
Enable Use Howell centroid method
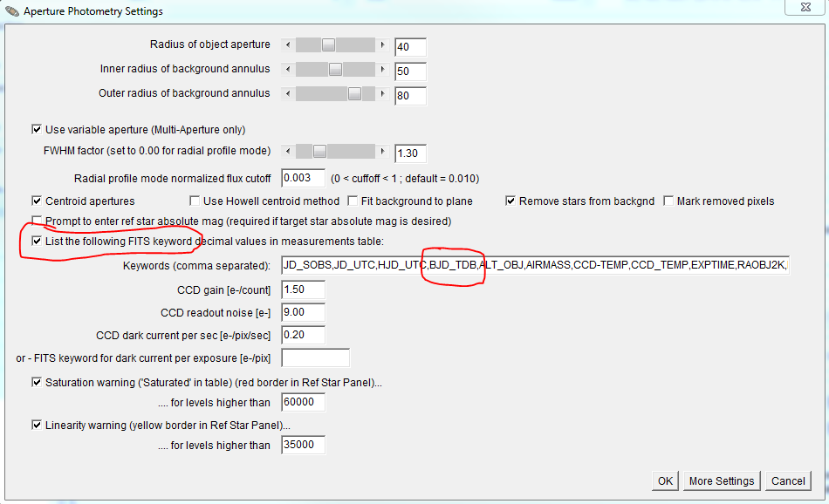[x=195, y=201]
